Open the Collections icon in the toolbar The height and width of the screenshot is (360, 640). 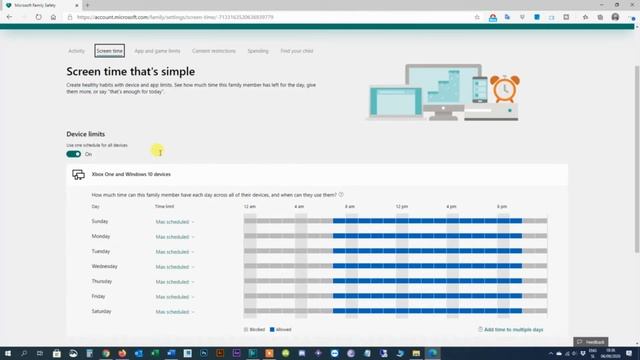coord(600,17)
